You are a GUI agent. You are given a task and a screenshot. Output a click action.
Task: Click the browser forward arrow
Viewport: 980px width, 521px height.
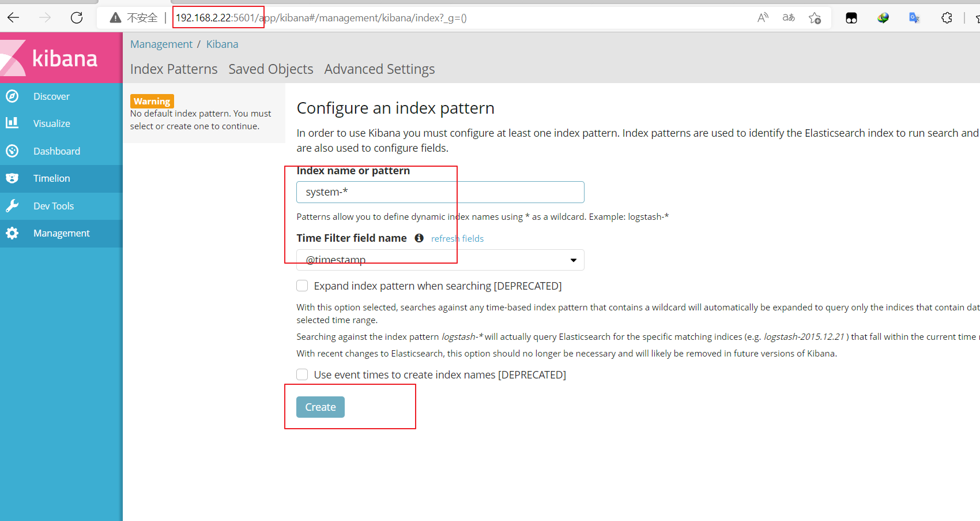coord(45,18)
